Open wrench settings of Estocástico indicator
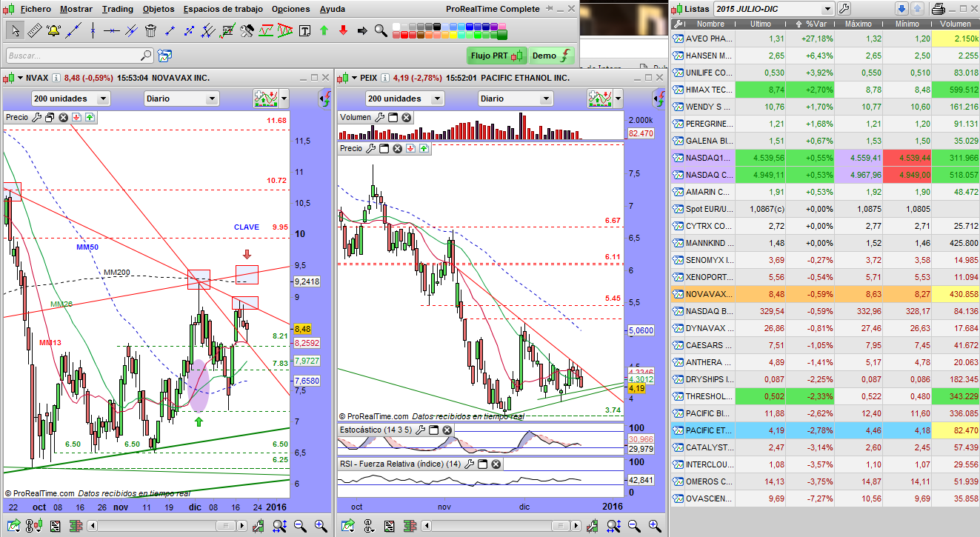 420,430
